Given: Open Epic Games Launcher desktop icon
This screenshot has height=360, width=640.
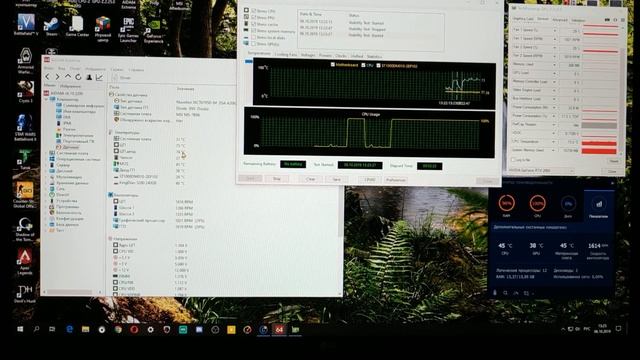Looking at the screenshot, I should [128, 29].
